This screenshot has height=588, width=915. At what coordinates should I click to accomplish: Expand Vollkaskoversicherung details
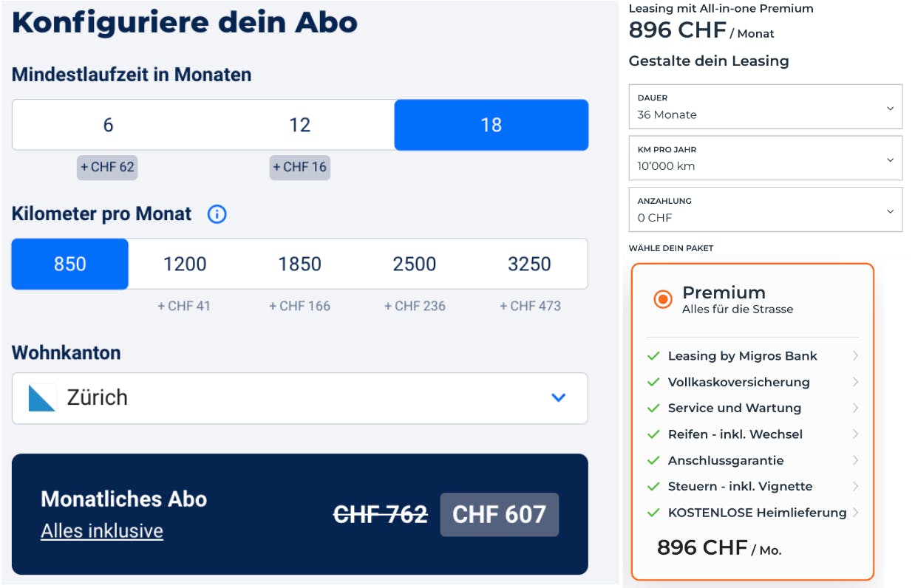point(856,382)
